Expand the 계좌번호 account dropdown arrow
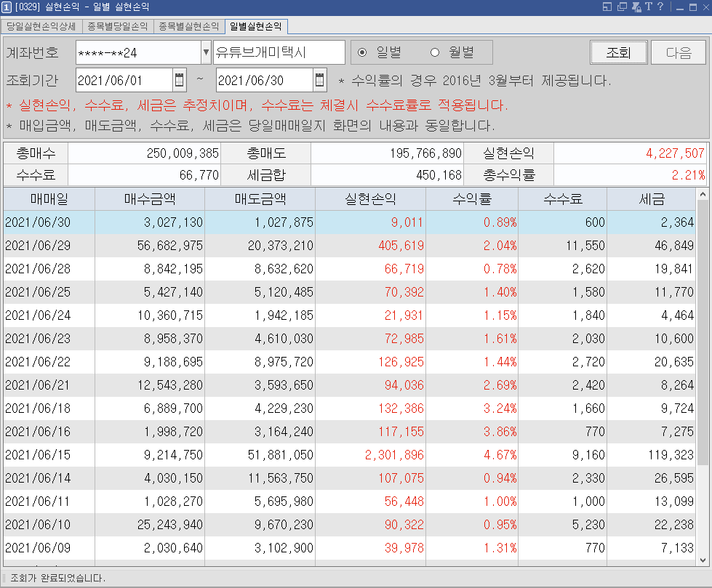The height and width of the screenshot is (588, 712). tap(206, 52)
